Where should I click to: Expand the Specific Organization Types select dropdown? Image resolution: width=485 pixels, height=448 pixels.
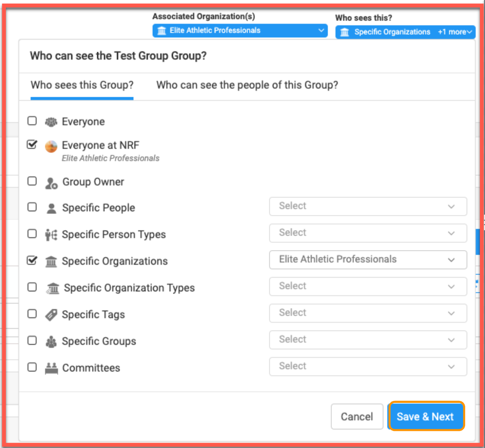pyautogui.click(x=368, y=286)
